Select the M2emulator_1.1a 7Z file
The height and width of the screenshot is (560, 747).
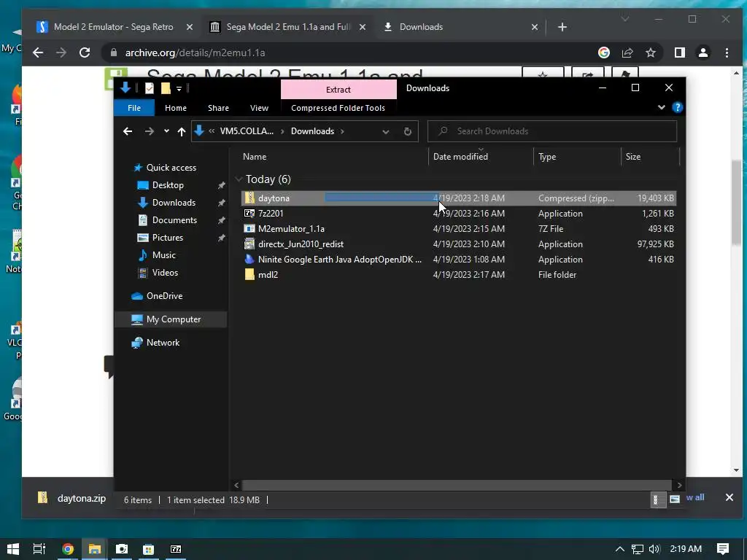pos(458,228)
